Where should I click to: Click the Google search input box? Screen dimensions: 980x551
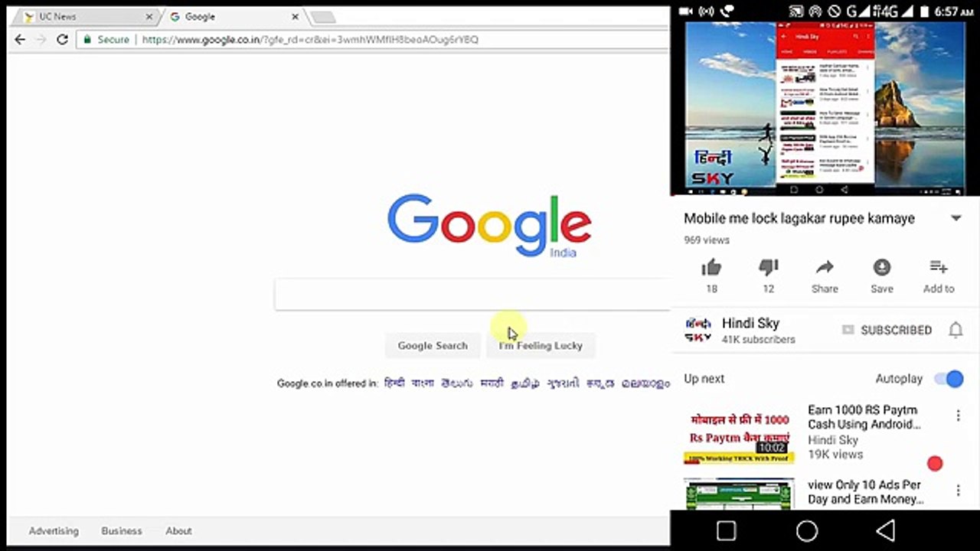pyautogui.click(x=472, y=295)
